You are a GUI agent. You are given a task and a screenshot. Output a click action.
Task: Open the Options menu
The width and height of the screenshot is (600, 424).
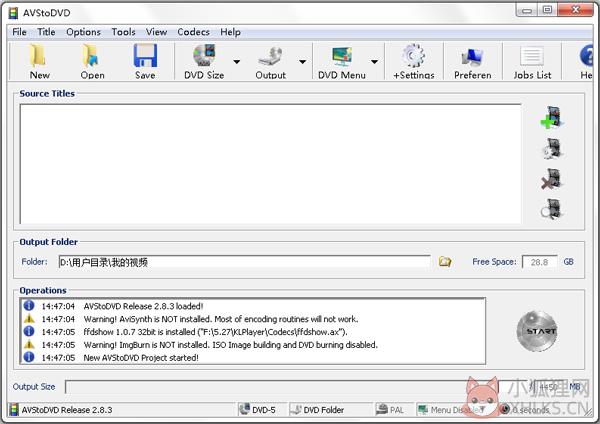tap(83, 32)
